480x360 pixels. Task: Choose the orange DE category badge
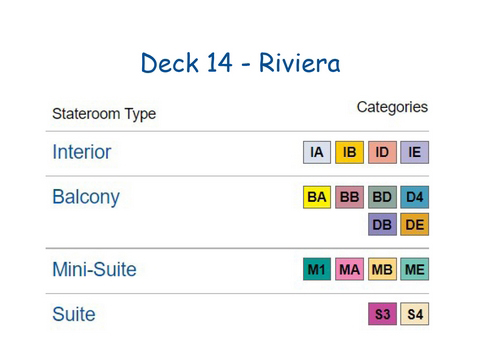tap(415, 224)
